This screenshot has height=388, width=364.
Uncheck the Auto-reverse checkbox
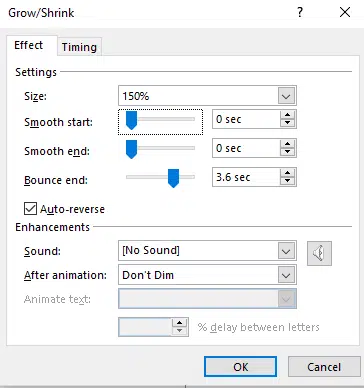[x=30, y=209]
